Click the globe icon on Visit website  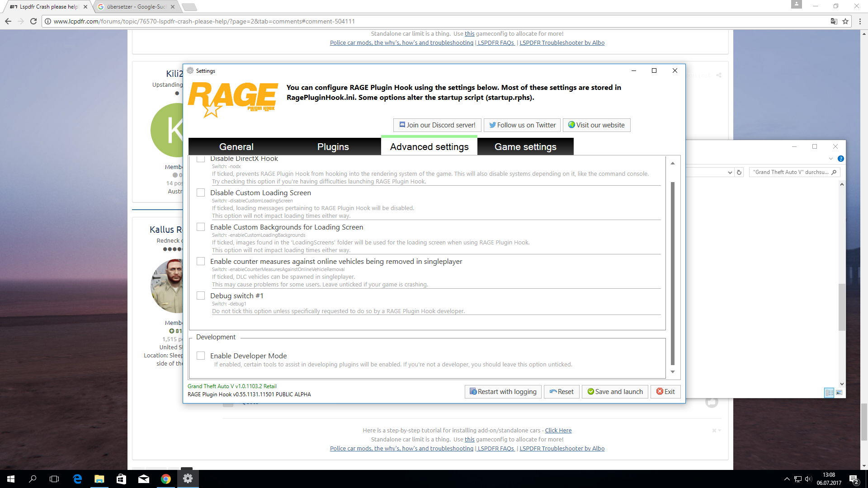pyautogui.click(x=571, y=125)
